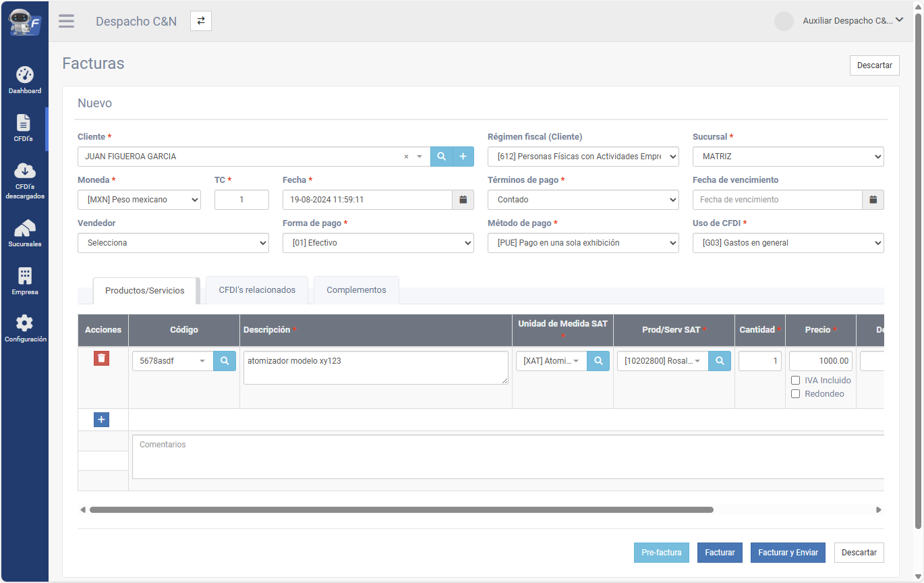
Task: Select Productos/Servicios tab
Action: click(x=145, y=290)
